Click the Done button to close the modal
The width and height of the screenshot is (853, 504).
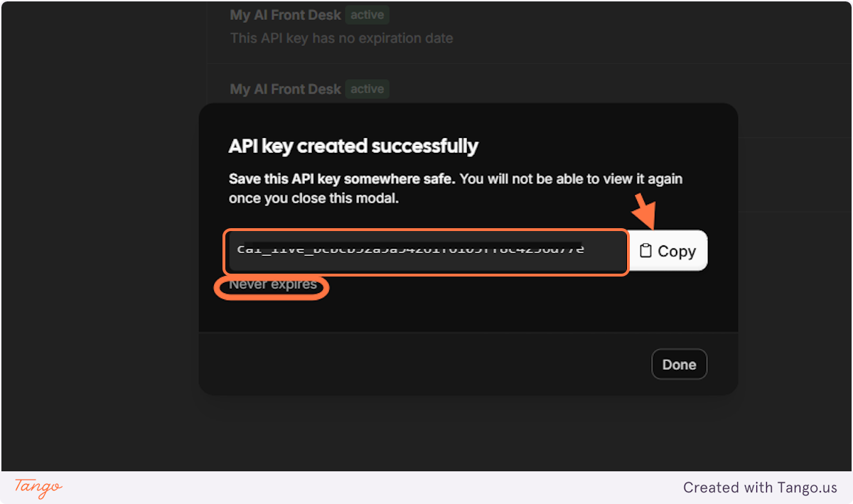[x=679, y=363]
